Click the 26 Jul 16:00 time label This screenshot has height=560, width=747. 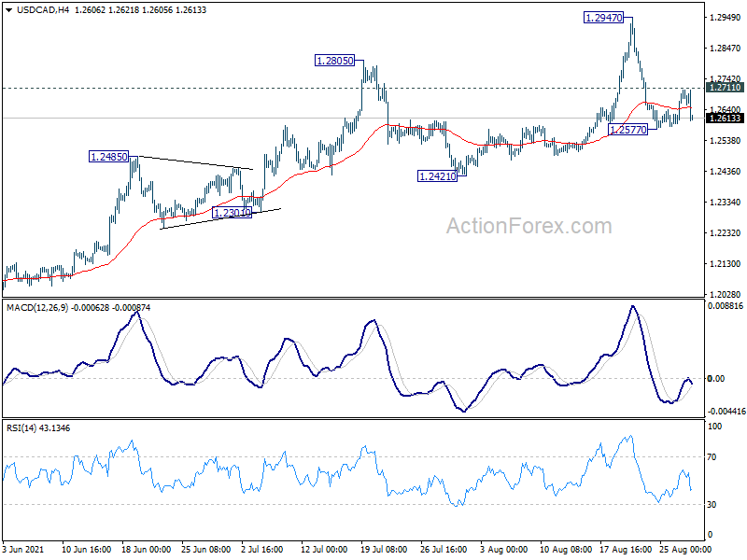(444, 549)
